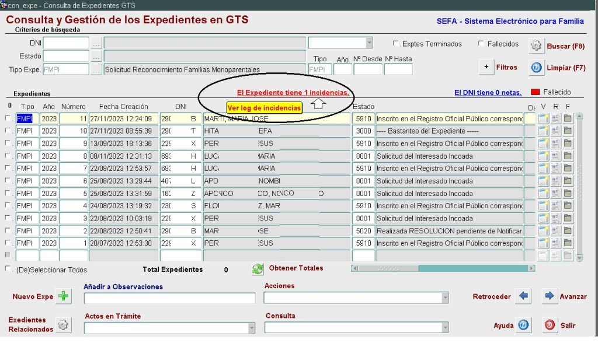Click the Avanzar right arrow icon
Image resolution: width=598 pixels, height=364 pixels.
550,296
